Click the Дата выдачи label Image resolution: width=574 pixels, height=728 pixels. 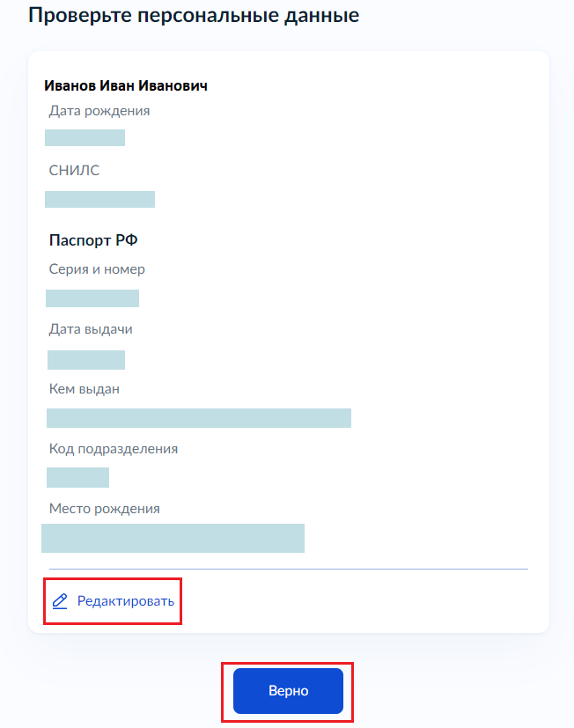[x=91, y=329]
